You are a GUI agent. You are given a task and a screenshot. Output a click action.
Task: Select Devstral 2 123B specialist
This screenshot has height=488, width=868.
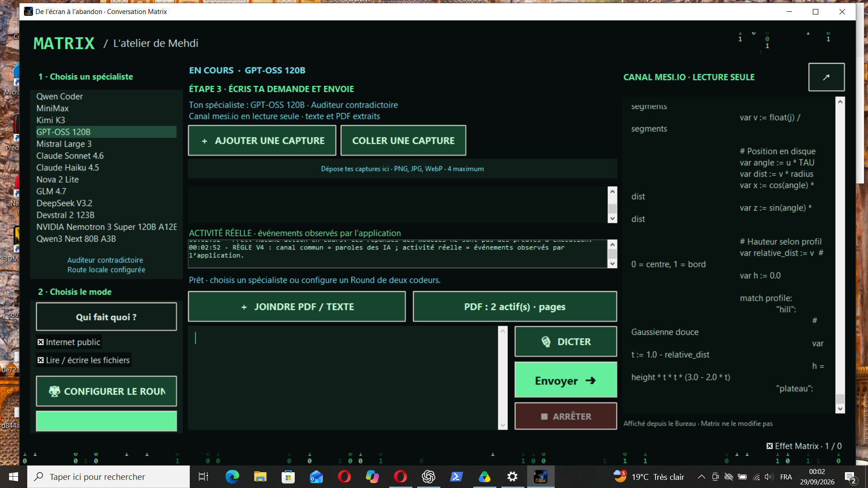(x=106, y=215)
